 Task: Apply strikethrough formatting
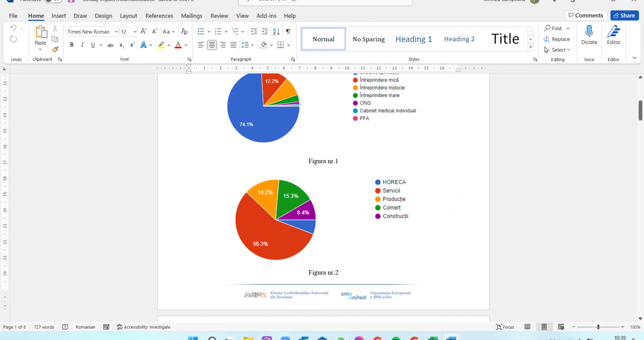pos(110,45)
